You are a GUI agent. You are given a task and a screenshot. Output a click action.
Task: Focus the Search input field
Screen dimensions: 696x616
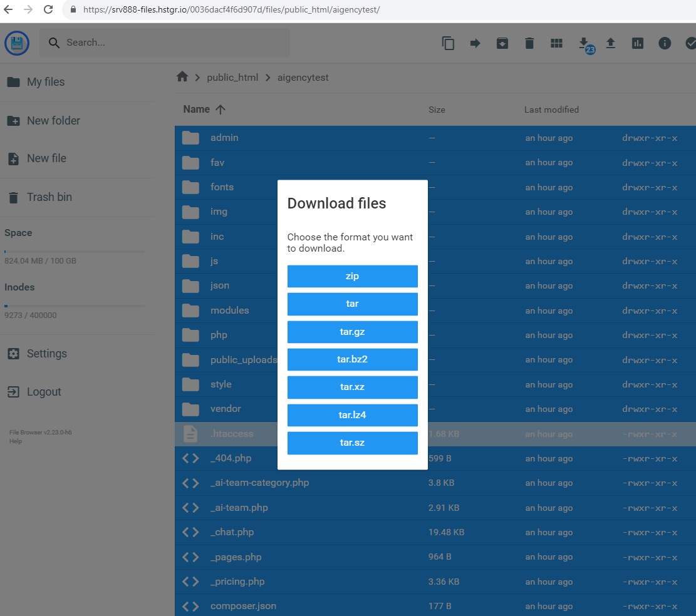point(169,43)
